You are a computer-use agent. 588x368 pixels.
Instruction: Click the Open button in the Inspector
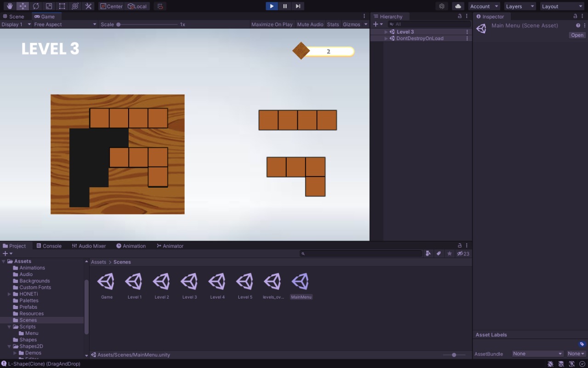tap(577, 35)
